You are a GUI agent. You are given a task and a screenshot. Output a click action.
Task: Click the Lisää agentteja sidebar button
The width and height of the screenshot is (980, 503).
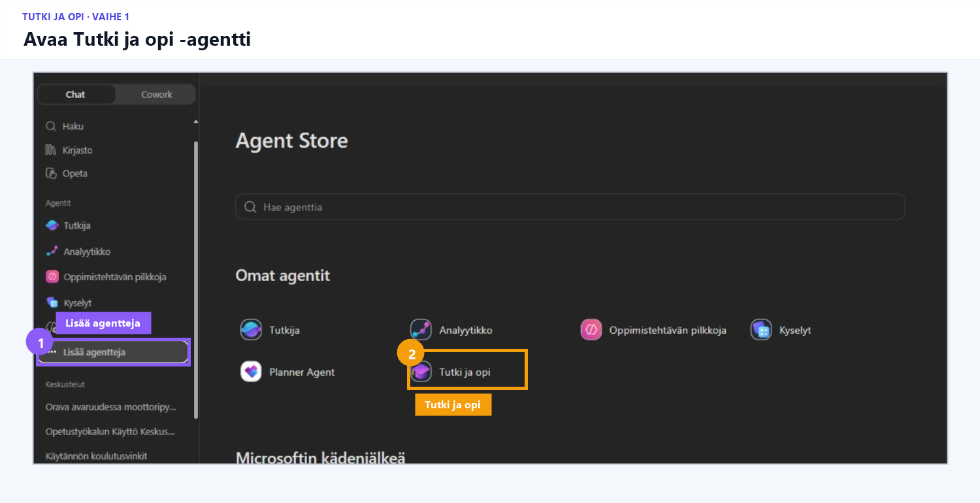(113, 352)
